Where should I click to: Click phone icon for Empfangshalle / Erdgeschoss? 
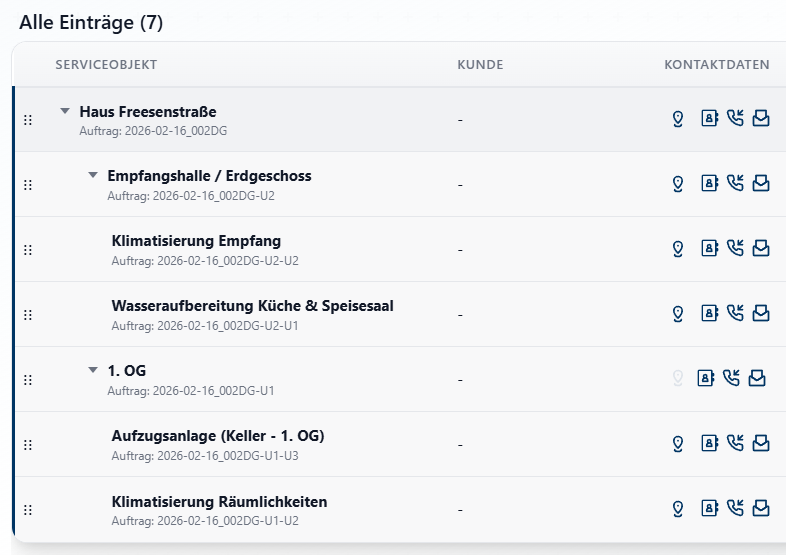point(735,183)
